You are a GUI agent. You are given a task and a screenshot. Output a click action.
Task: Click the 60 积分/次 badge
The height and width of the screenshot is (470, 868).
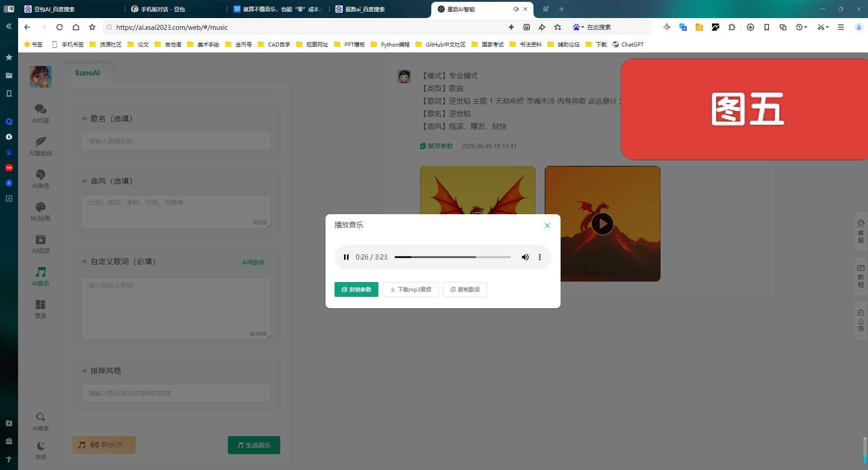pos(104,445)
